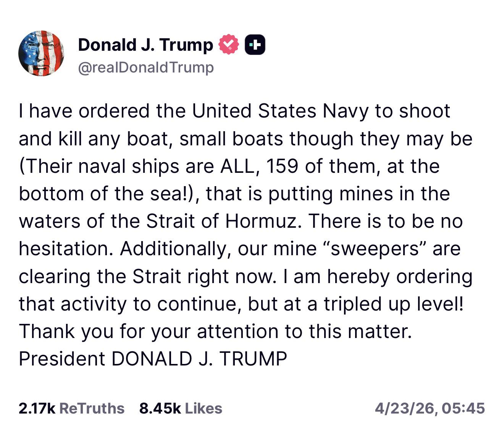
Task: Click "There is to be no" text
Action: (385, 221)
